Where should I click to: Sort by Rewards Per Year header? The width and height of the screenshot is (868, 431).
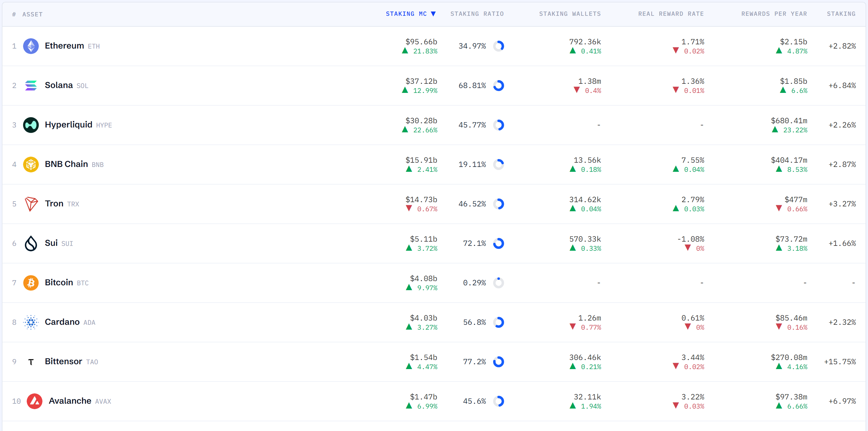point(774,14)
